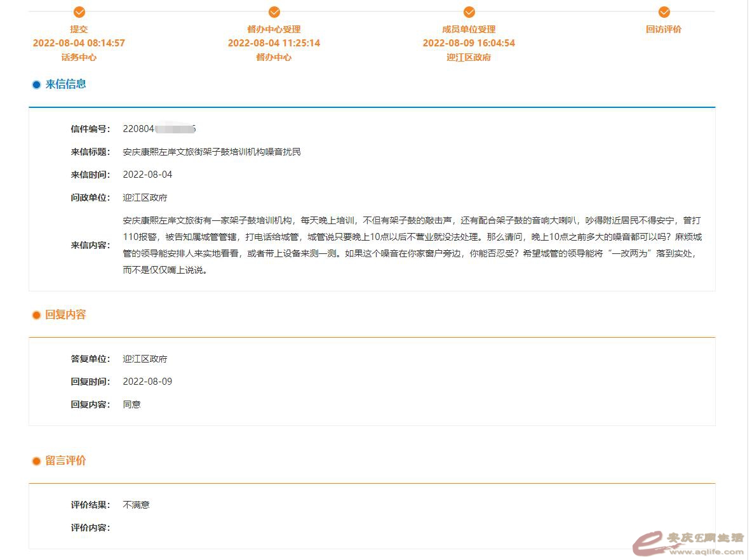750x560 pixels.
Task: Click the 不满意 evaluation result
Action: pos(136,505)
